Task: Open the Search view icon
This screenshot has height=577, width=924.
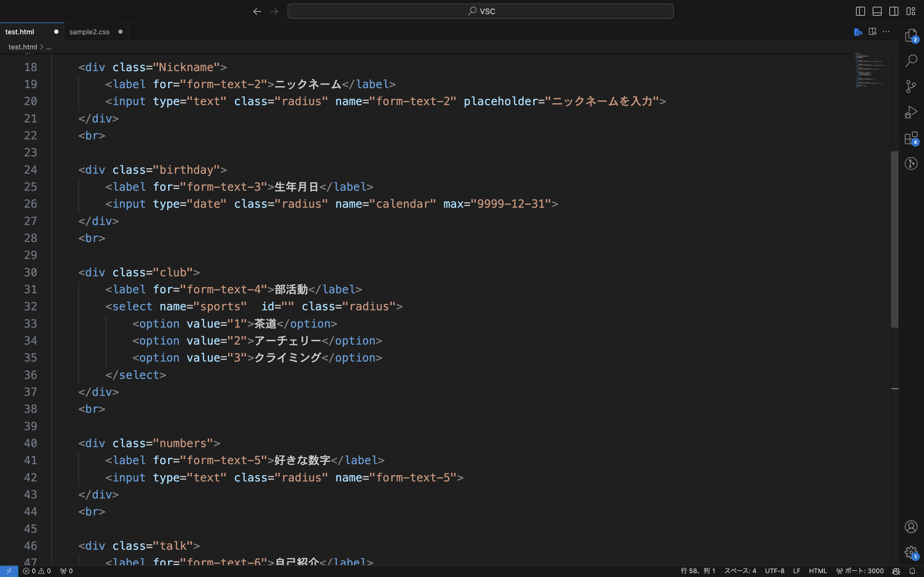Action: pyautogui.click(x=911, y=61)
